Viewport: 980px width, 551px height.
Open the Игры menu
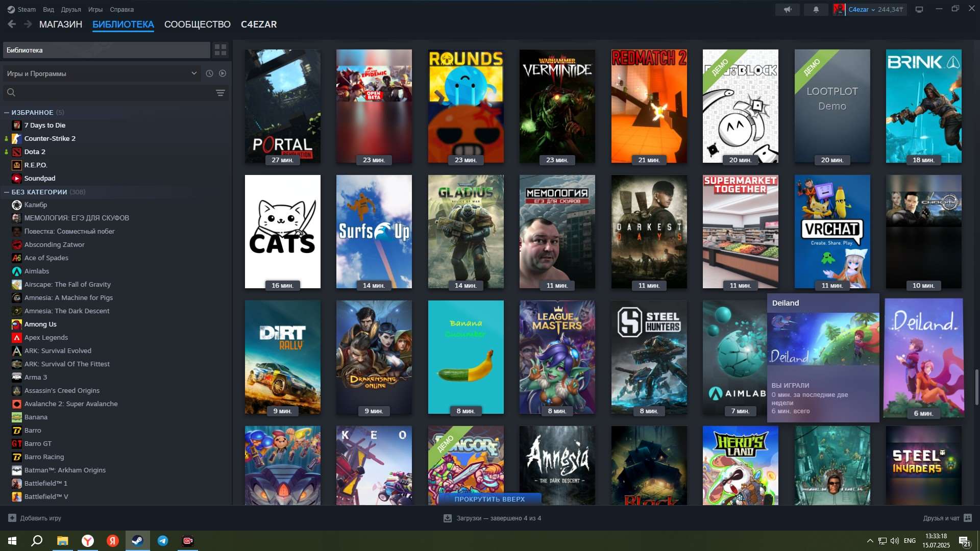95,9
